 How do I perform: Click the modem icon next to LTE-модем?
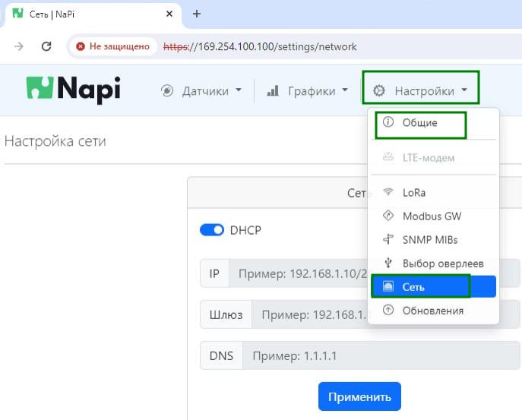[x=388, y=156]
